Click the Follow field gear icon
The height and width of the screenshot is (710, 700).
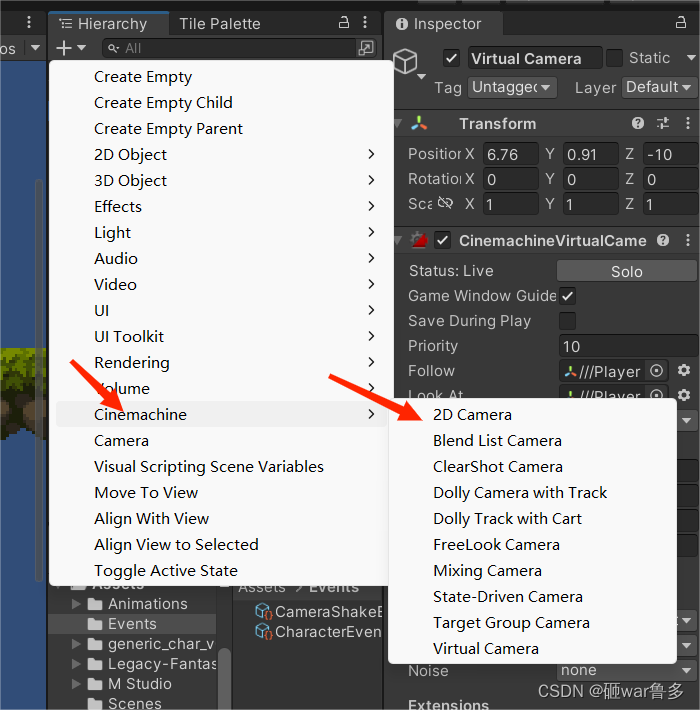tap(684, 370)
